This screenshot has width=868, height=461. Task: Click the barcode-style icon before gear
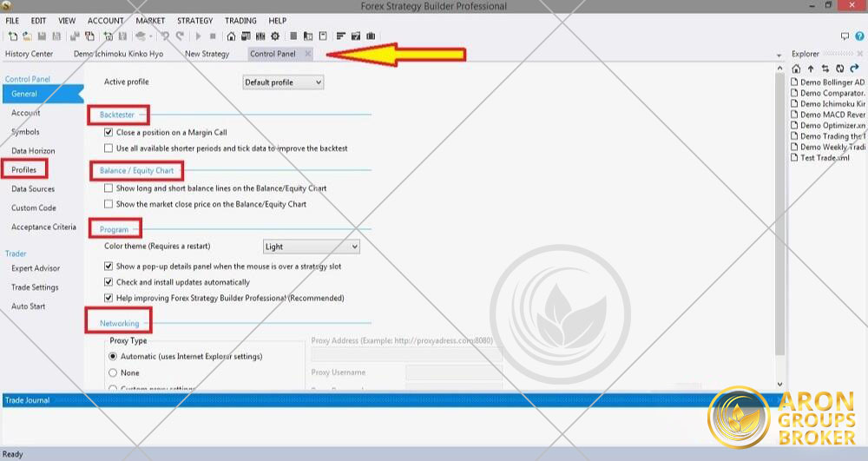pos(260,36)
